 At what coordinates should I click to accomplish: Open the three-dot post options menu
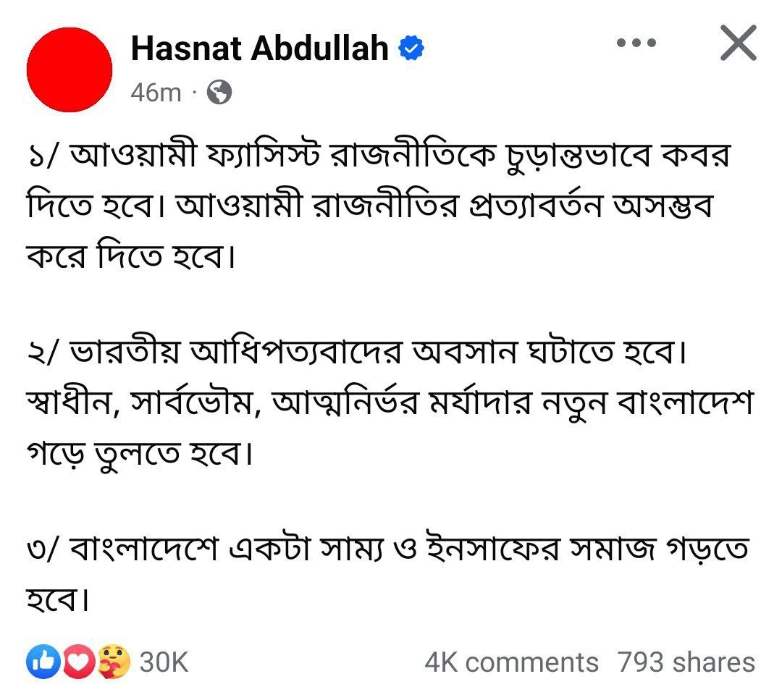(x=636, y=43)
